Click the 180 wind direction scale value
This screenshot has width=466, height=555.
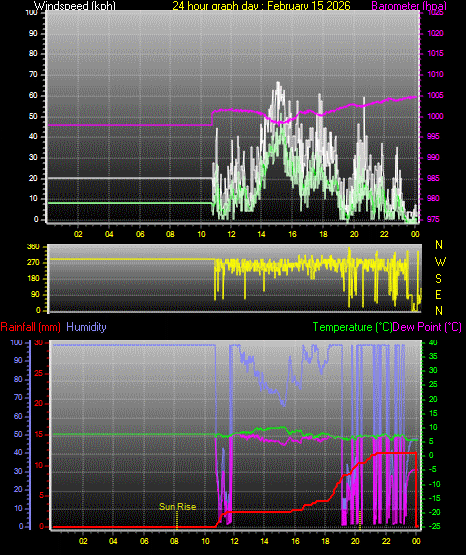coord(34,279)
